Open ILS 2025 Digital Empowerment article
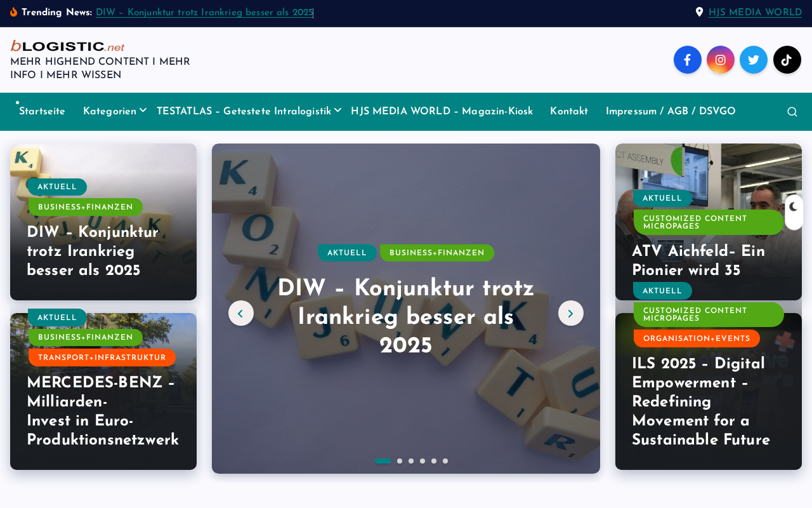812x508 pixels. point(701,402)
